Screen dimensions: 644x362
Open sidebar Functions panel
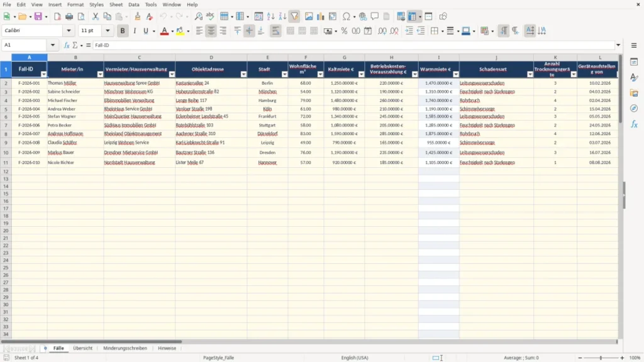pyautogui.click(x=634, y=124)
